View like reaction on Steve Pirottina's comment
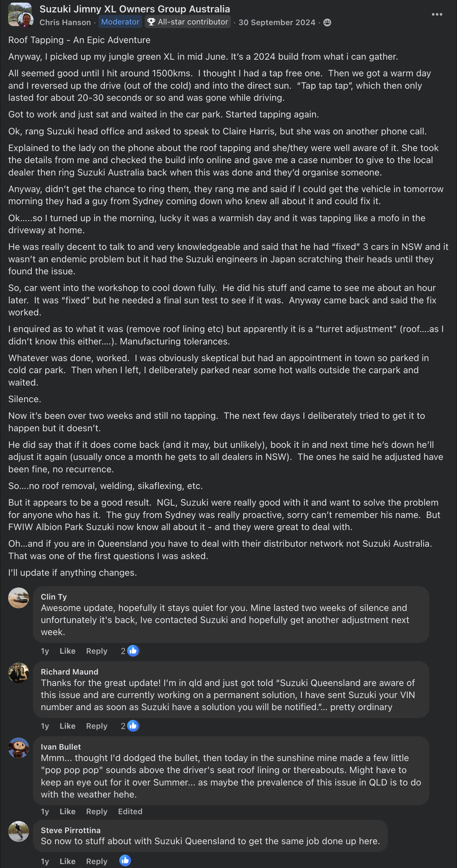 [125, 860]
